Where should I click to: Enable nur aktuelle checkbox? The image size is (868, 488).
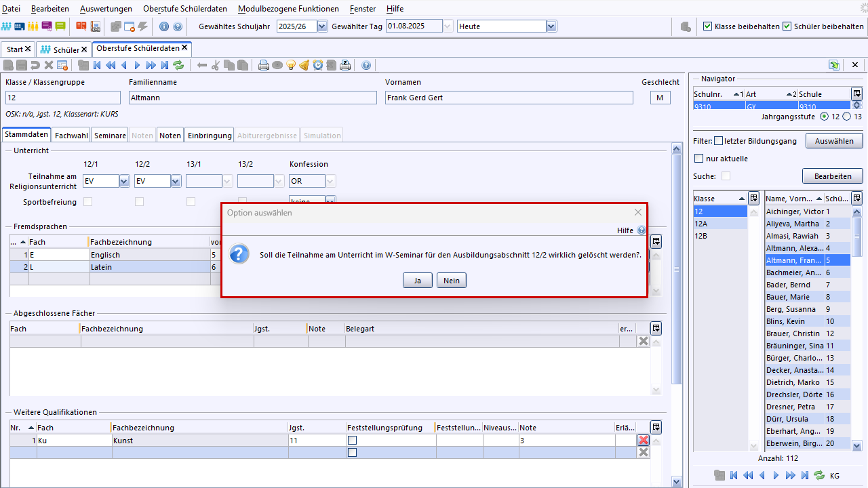tap(699, 159)
